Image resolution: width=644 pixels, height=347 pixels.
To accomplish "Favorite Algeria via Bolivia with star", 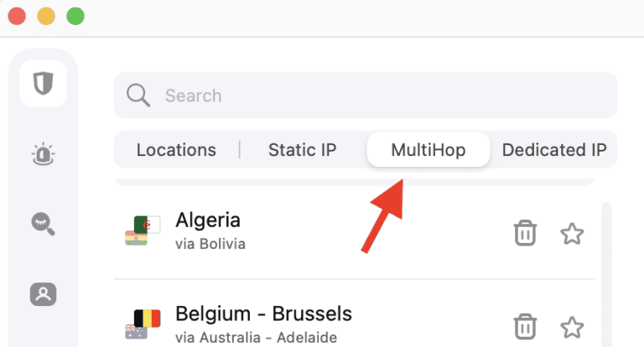I will [x=572, y=233].
